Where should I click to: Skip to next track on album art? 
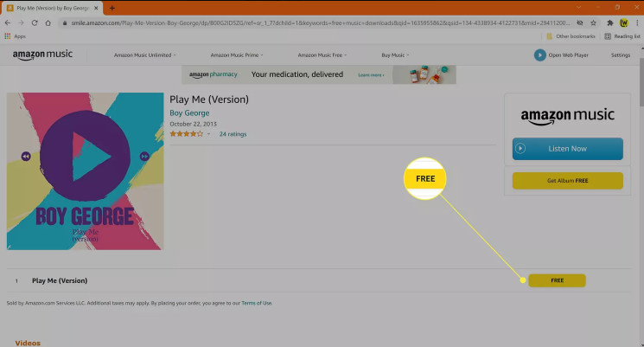[x=144, y=157]
